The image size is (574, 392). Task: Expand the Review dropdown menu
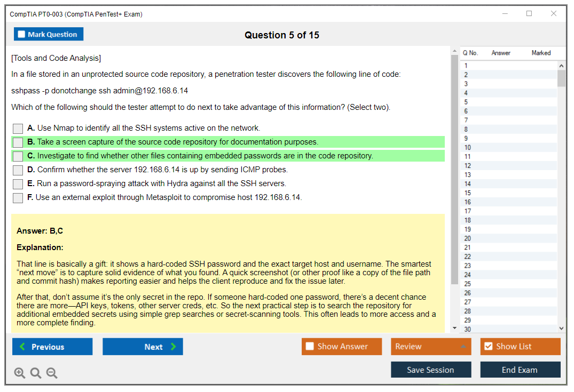[x=463, y=347]
